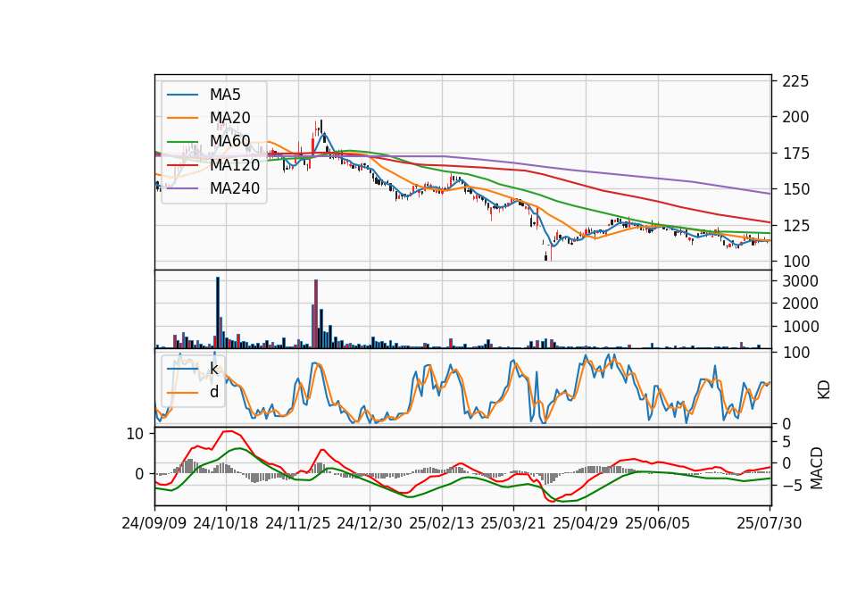This screenshot has width=857, height=616.
Task: Click the tallest volume bar near 24/10/18
Action: click(x=218, y=312)
